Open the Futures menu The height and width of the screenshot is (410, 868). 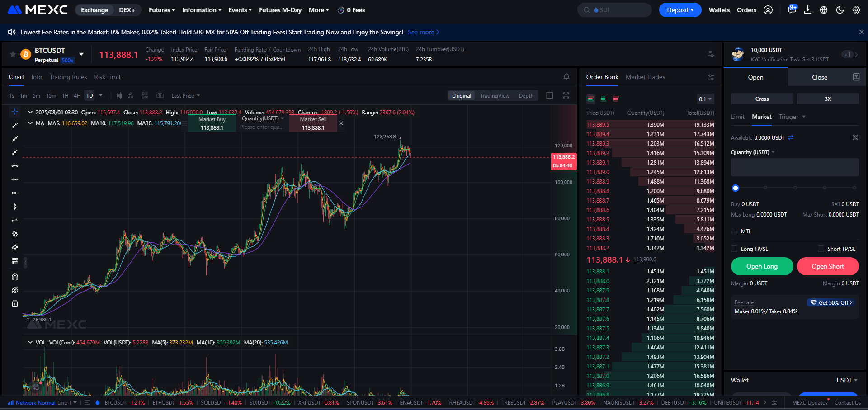coord(161,10)
